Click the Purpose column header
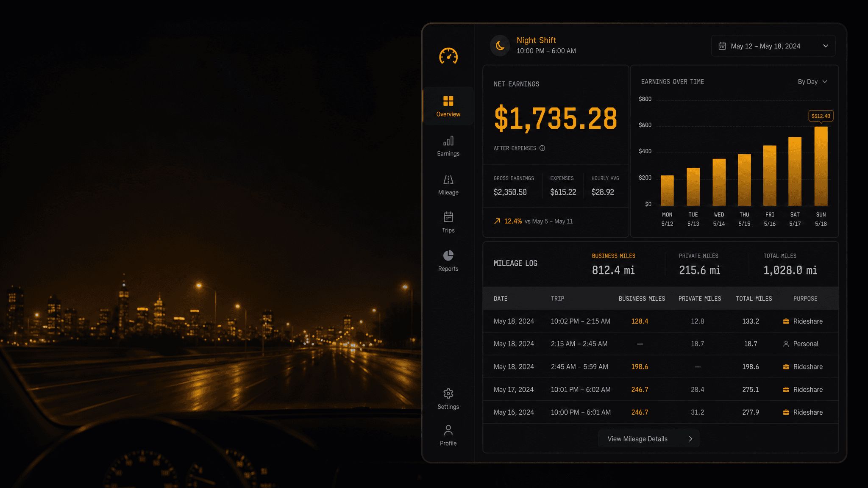Image resolution: width=868 pixels, height=488 pixels. (805, 299)
